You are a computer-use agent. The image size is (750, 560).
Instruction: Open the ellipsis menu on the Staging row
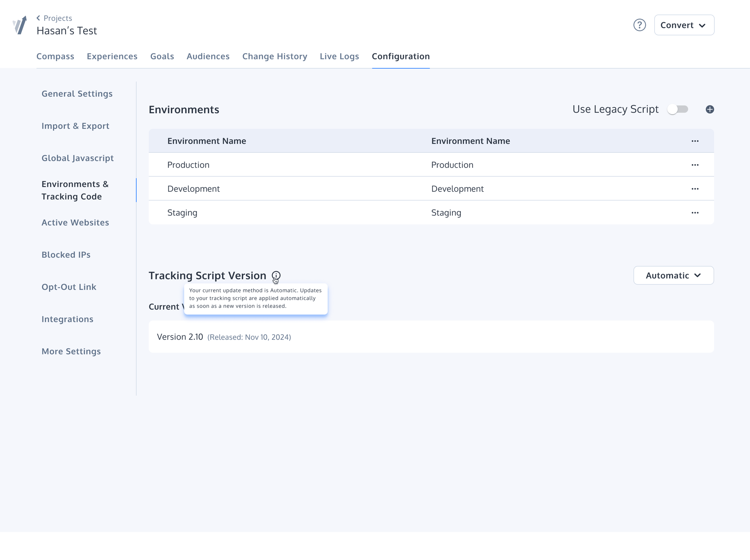click(695, 212)
